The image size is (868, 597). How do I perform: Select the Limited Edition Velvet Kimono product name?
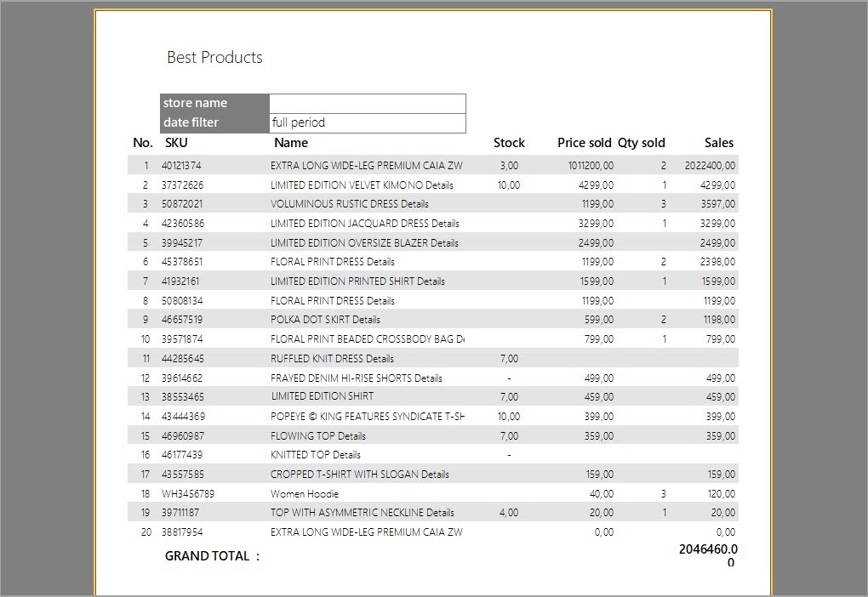point(362,185)
